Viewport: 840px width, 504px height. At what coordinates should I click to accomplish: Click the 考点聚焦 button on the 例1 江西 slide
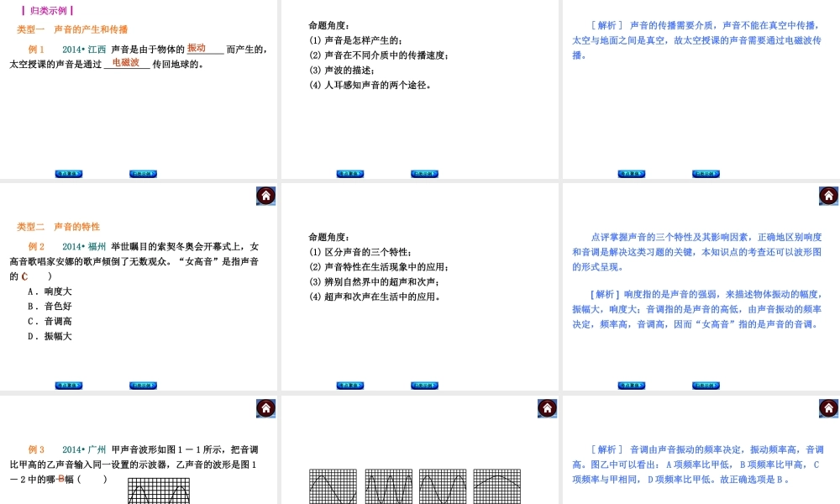point(69,174)
